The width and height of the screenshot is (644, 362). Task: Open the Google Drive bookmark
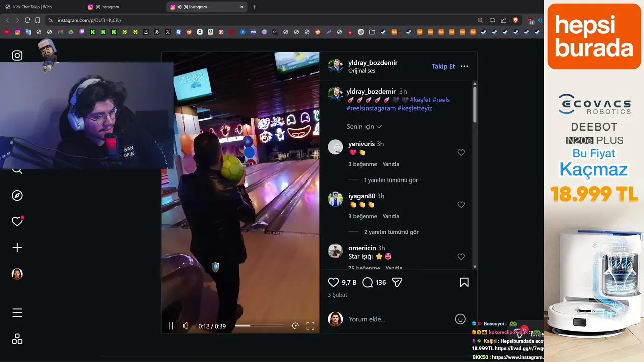(71, 32)
